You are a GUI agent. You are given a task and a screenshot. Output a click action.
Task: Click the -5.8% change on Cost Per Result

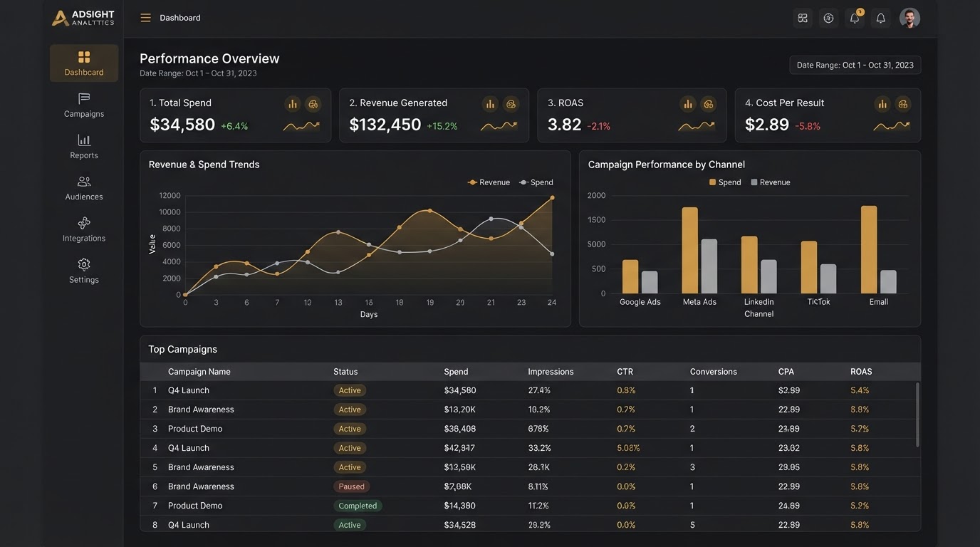[x=808, y=126]
